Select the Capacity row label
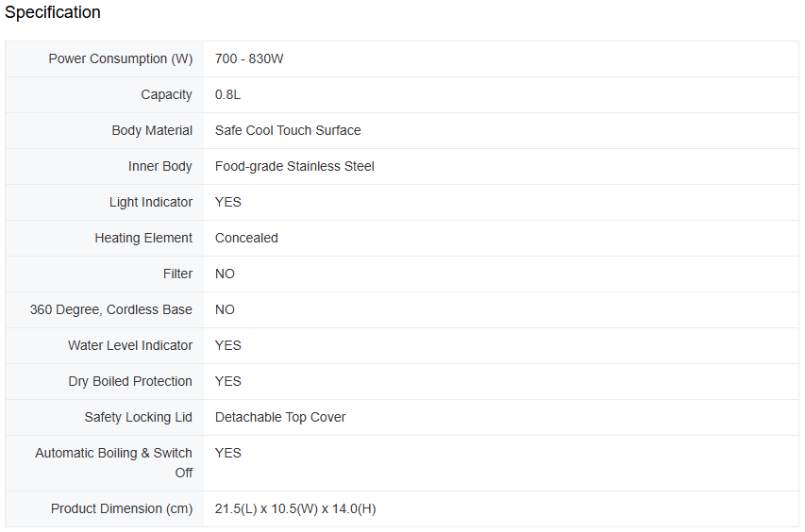The width and height of the screenshot is (805, 532). click(166, 94)
